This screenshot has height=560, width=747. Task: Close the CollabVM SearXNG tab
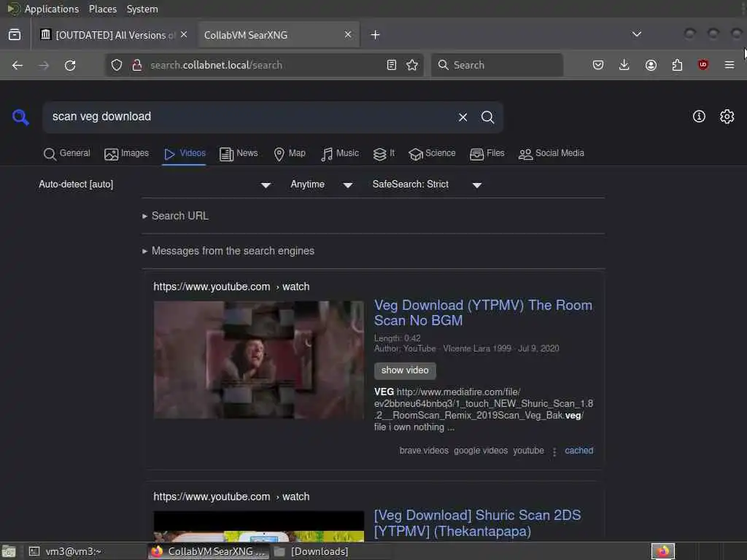(x=348, y=35)
